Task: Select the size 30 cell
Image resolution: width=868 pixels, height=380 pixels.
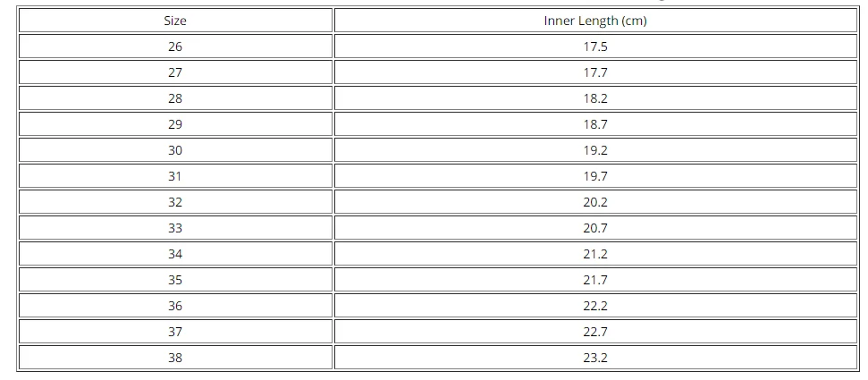Action: point(175,150)
